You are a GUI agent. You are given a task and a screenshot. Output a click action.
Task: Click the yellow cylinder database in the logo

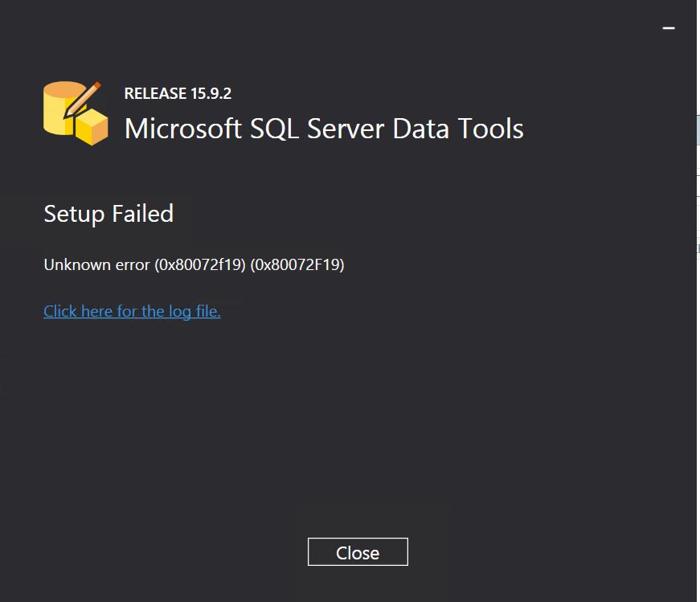click(x=59, y=109)
